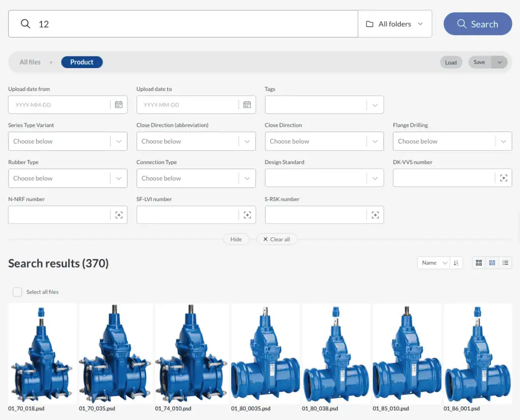The height and width of the screenshot is (420, 520).
Task: Open the Tags dropdown
Action: click(x=324, y=105)
